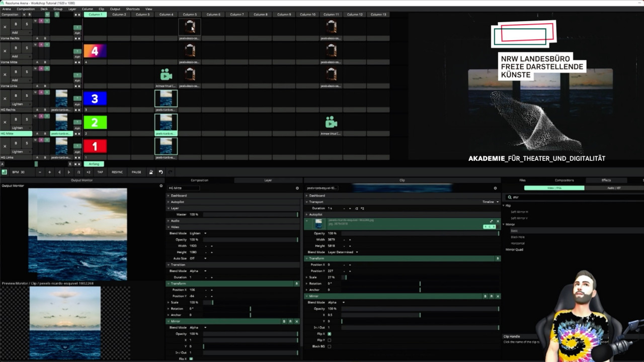Click the metronome icon in the transport bar
Screen dimensions: 644x362
[x=151, y=172]
